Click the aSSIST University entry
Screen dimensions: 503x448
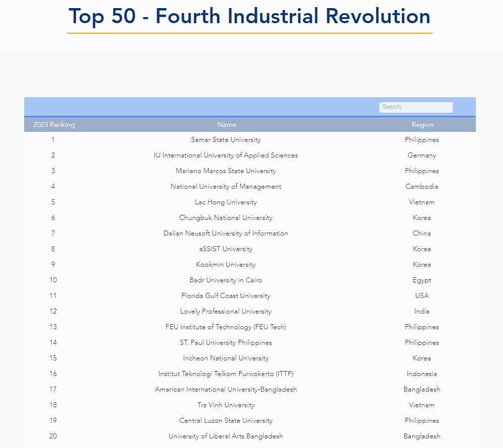pos(226,249)
